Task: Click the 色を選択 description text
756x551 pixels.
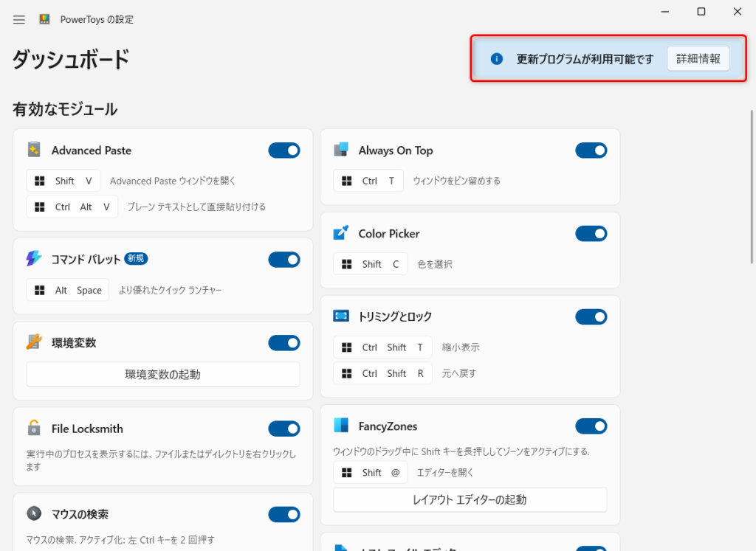Action: [x=435, y=264]
